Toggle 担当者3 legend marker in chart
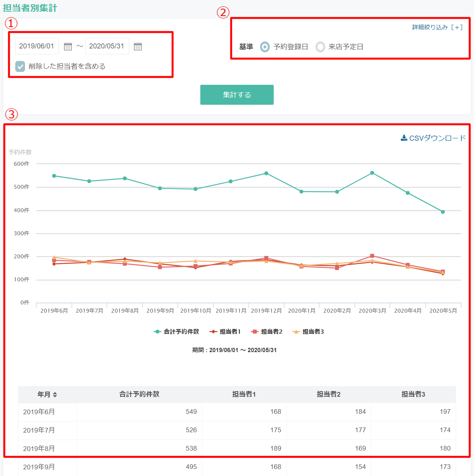The height and width of the screenshot is (476, 474). click(296, 332)
